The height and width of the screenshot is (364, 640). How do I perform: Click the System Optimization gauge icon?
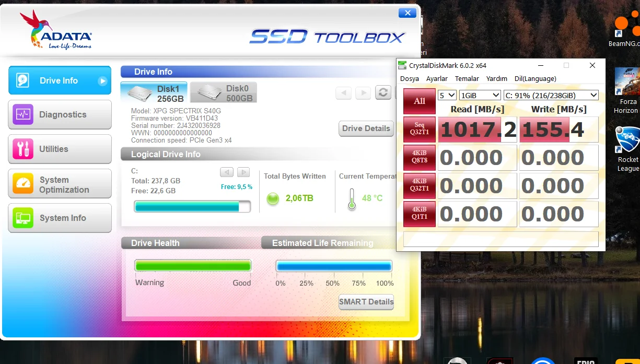(22, 184)
